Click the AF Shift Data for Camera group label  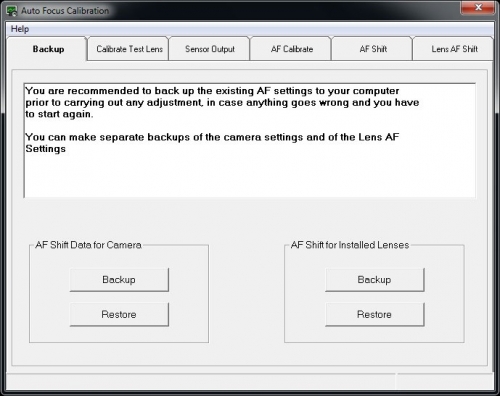click(x=88, y=245)
